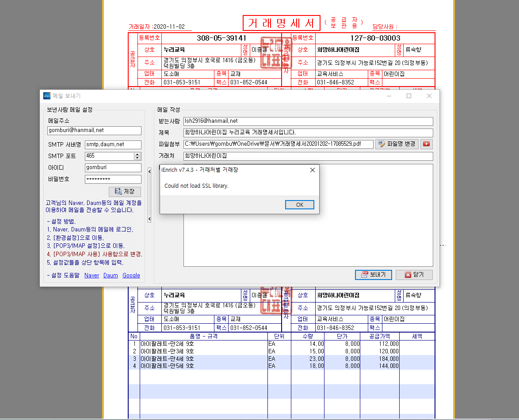Collapse the sender settings panel splitter arrow
This screenshot has width=519, height=420.
tap(149, 169)
